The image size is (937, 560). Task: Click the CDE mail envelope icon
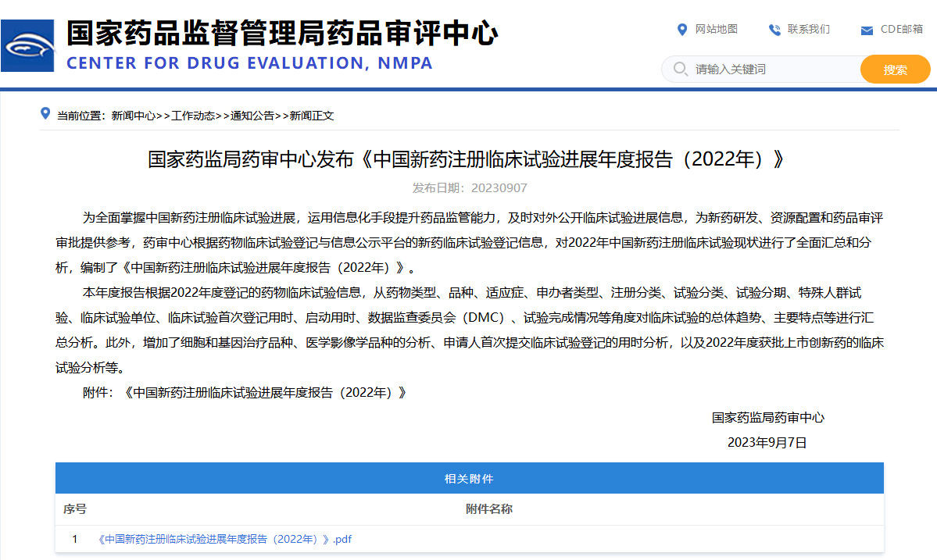[x=867, y=30]
